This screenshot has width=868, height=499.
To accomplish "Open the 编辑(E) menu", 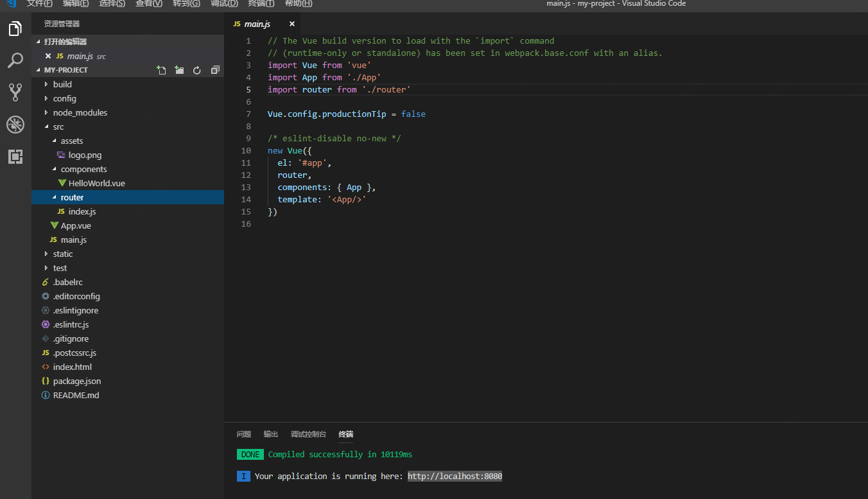I will pyautogui.click(x=76, y=4).
